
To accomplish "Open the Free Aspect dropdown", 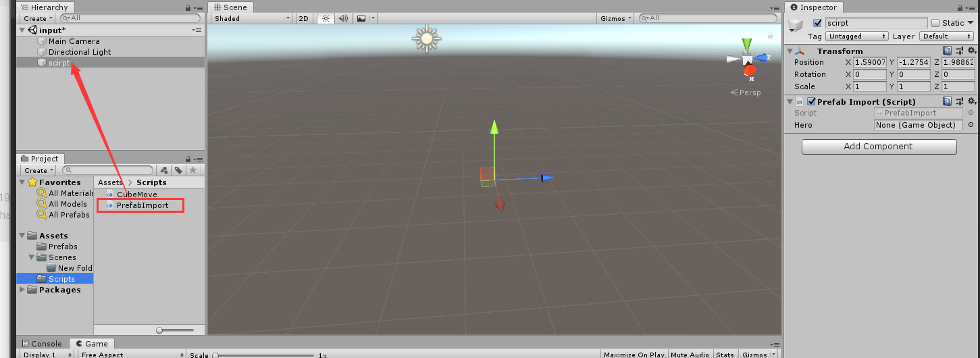I will [x=132, y=355].
